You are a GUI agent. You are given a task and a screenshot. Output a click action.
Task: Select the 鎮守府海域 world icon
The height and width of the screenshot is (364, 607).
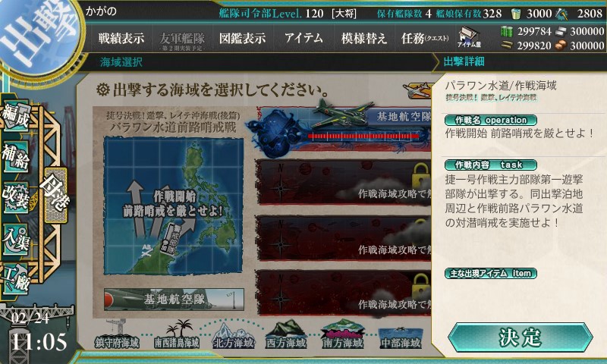pos(117,334)
